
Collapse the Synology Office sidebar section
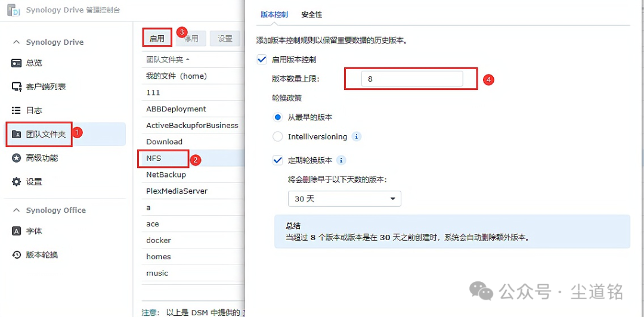pyautogui.click(x=16, y=210)
